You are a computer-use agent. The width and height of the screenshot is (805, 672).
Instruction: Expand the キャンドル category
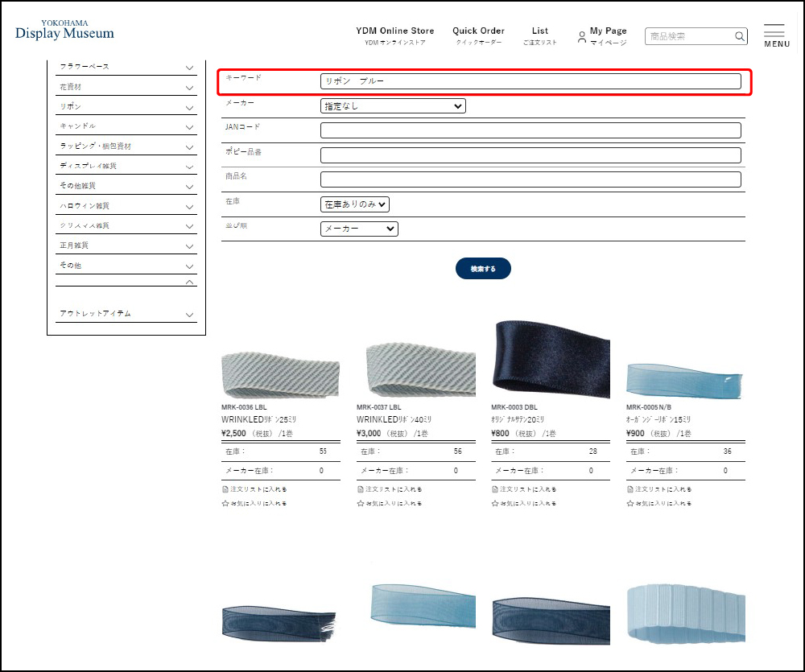pyautogui.click(x=189, y=127)
